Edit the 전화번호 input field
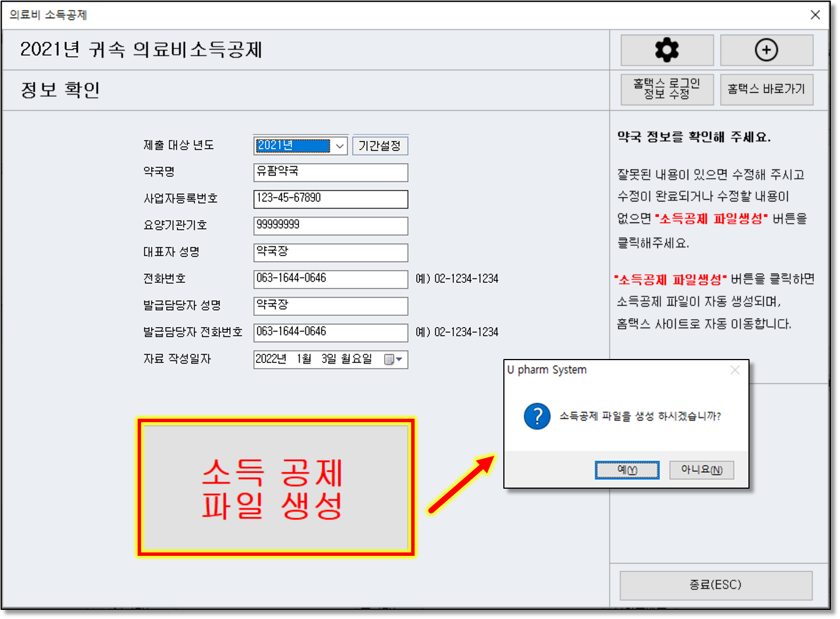 tap(330, 279)
